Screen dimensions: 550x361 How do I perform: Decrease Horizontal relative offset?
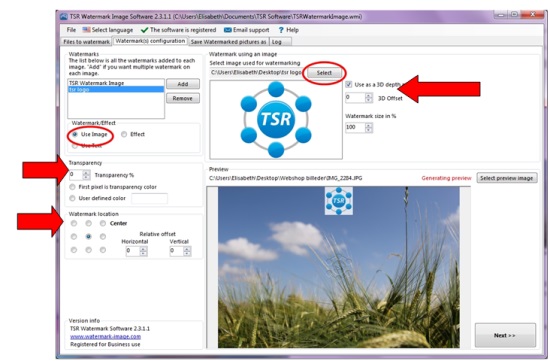143,254
